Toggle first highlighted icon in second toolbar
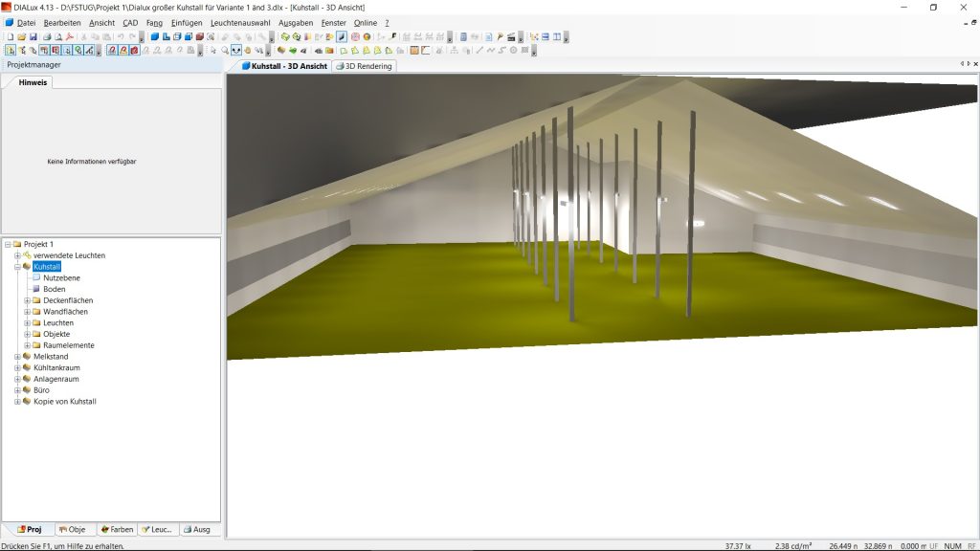The height and width of the screenshot is (551, 980). click(10, 50)
